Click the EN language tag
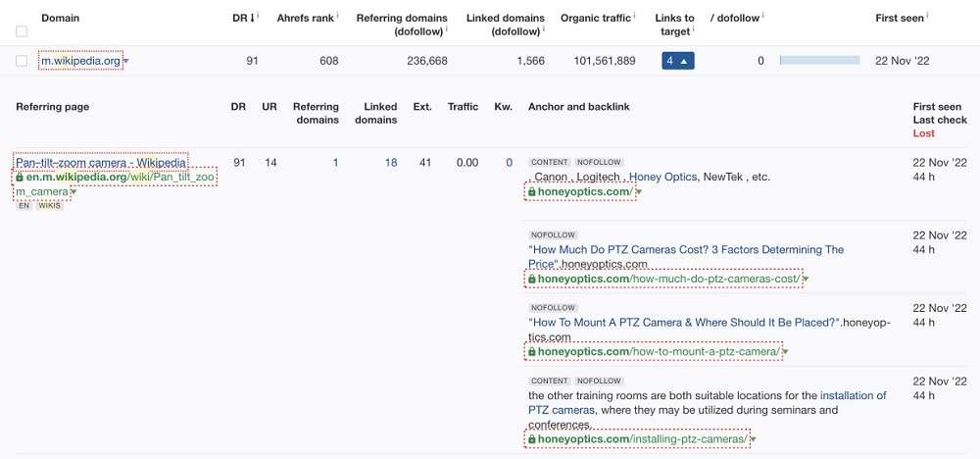Screen dimensions: 980x459 point(24,205)
